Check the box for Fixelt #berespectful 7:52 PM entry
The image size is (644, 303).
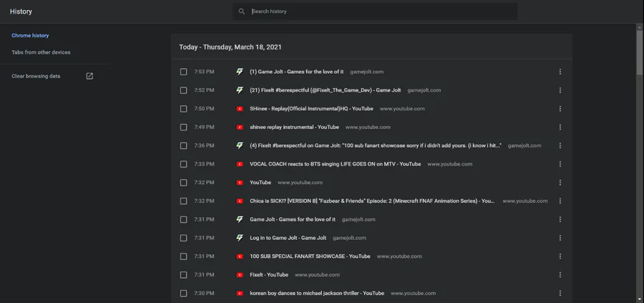tap(184, 90)
